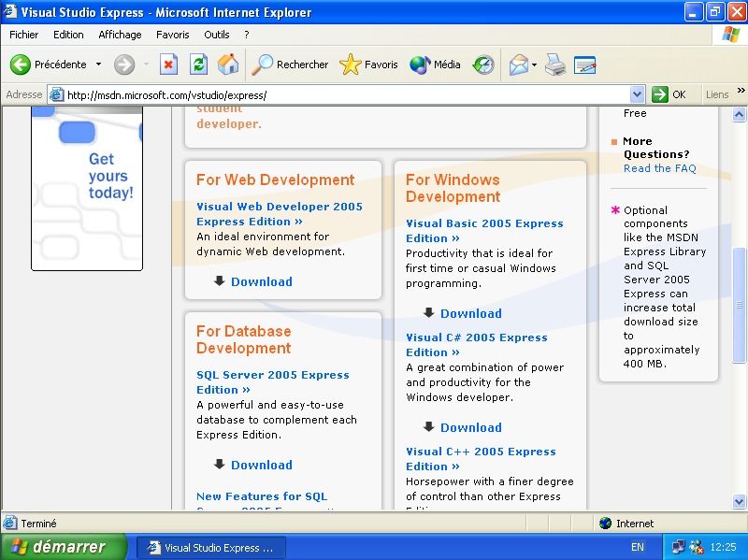Open the Rechercher search tool
Viewport: 748px width, 560px height.
point(291,65)
